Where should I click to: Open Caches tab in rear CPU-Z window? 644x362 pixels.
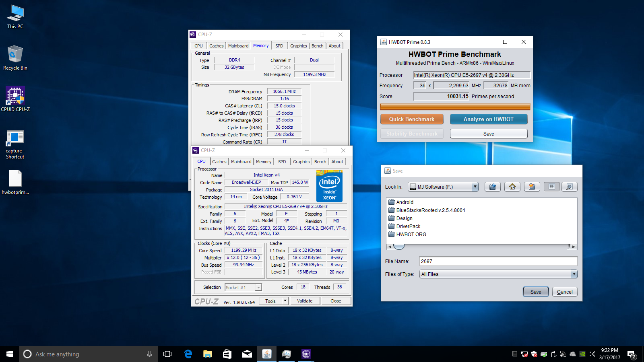pos(217,46)
